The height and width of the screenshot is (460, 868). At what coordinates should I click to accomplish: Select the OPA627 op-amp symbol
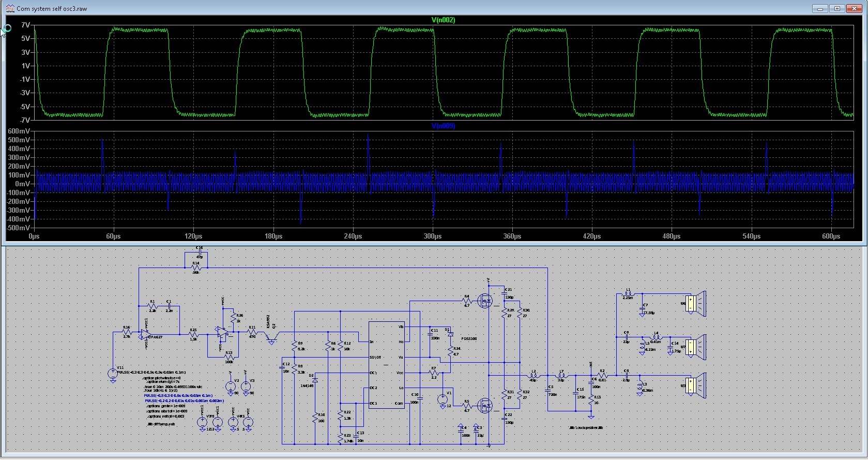click(145, 334)
